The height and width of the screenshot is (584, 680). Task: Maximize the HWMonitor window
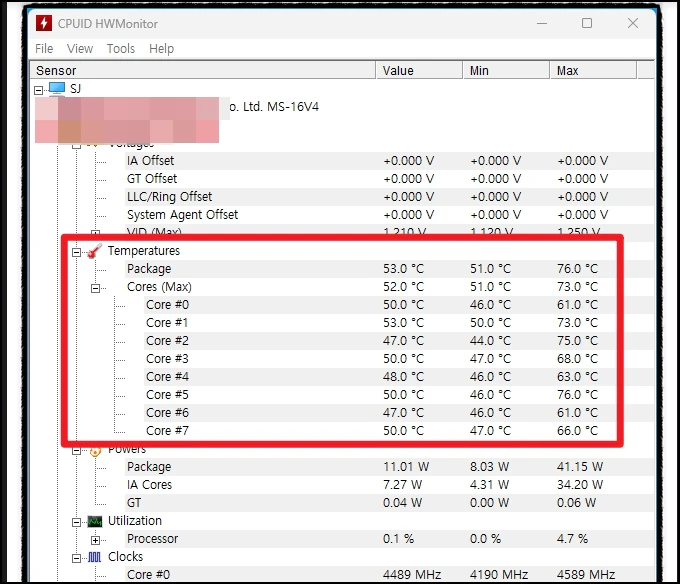[587, 23]
